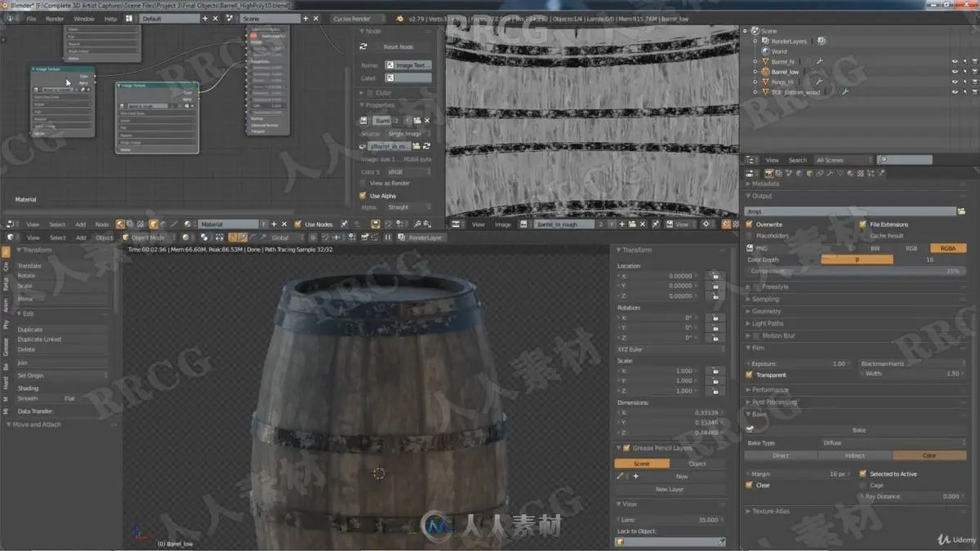The height and width of the screenshot is (551, 980).
Task: Click the X icon beside the Default layout
Action: click(216, 18)
